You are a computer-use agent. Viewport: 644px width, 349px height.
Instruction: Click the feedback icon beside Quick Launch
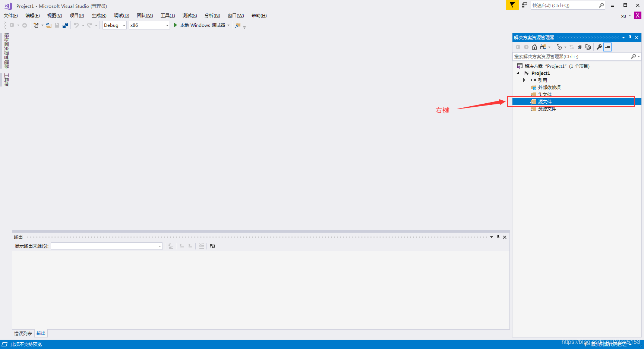point(524,5)
